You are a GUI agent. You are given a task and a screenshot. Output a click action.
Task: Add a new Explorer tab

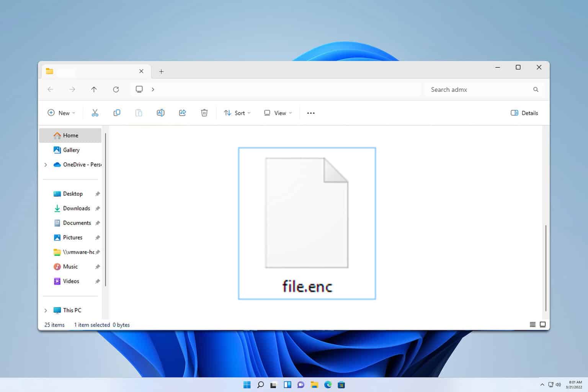point(161,71)
